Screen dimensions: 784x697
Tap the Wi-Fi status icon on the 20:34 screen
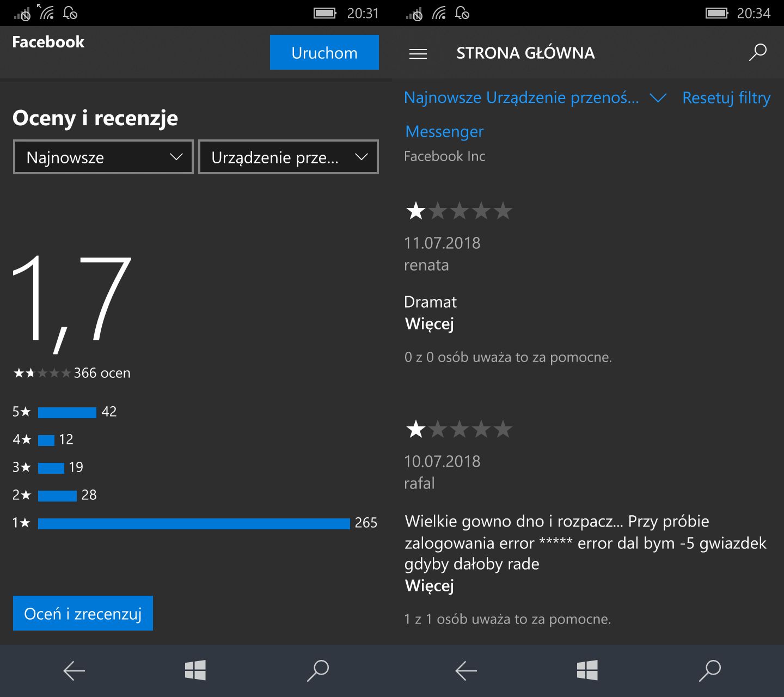[x=439, y=13]
